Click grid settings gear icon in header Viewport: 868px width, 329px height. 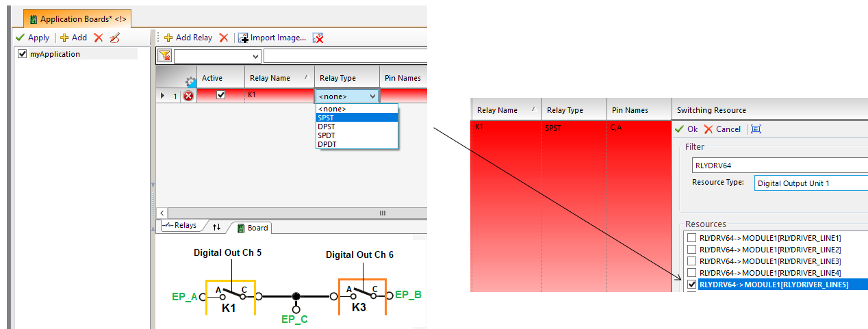[190, 81]
